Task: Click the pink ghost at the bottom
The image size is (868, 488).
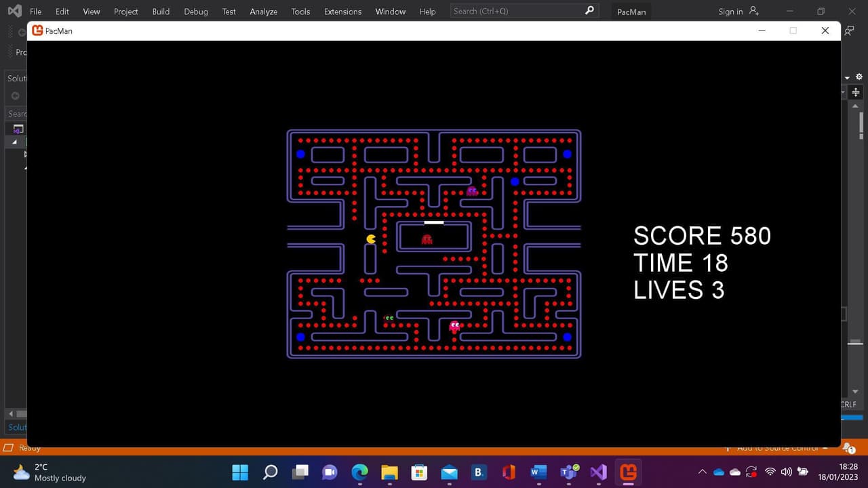Action: 454,326
